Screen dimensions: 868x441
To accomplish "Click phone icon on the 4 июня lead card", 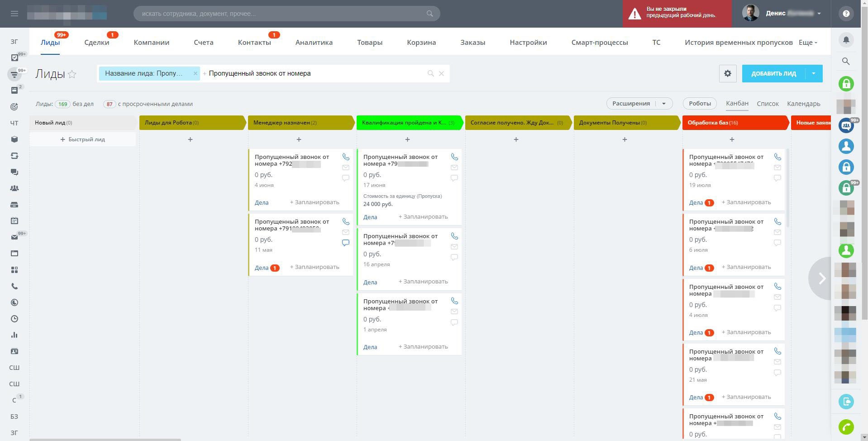I will [346, 157].
